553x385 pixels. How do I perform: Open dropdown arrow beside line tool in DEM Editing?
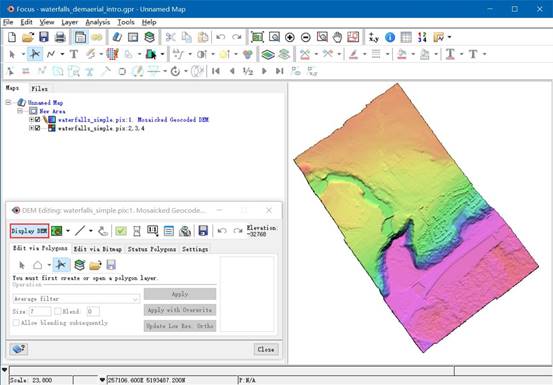tap(91, 231)
